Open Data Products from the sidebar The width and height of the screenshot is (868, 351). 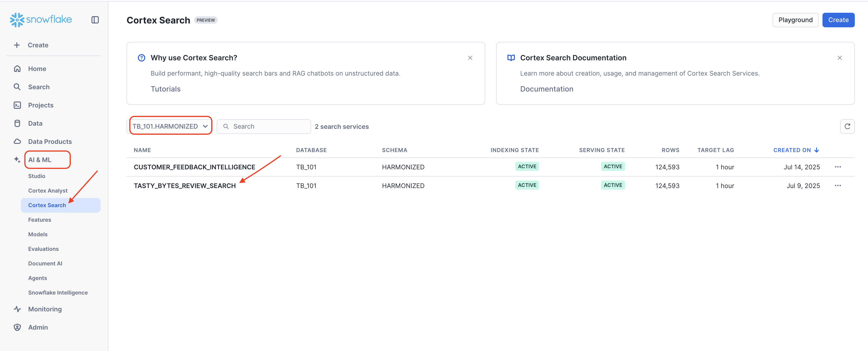pos(50,141)
